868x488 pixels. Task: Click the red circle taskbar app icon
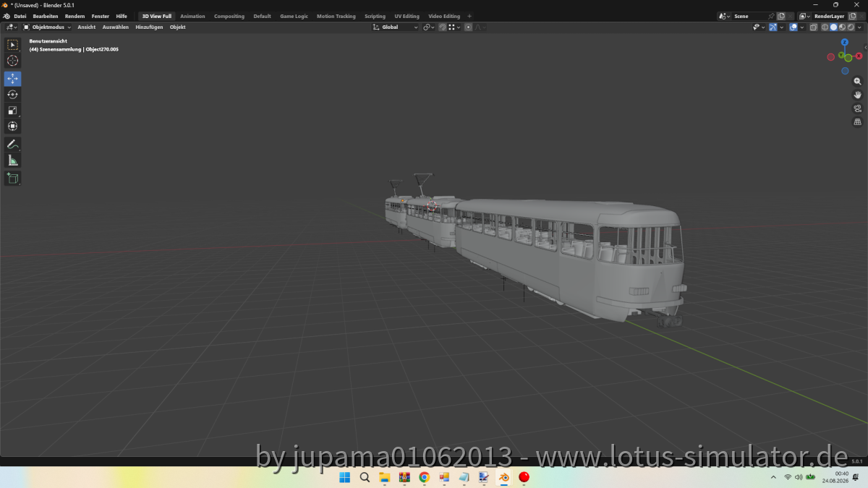click(x=524, y=477)
